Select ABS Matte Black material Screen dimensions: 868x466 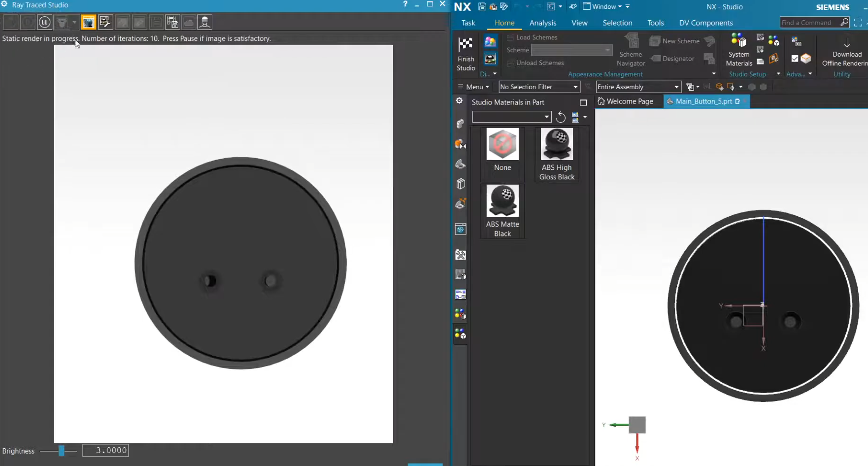502,211
